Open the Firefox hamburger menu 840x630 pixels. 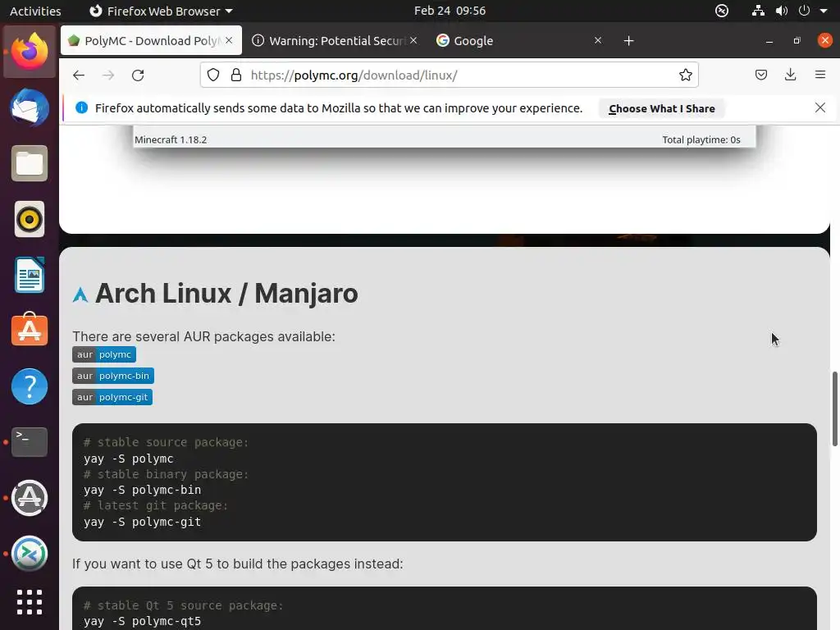[x=820, y=75]
